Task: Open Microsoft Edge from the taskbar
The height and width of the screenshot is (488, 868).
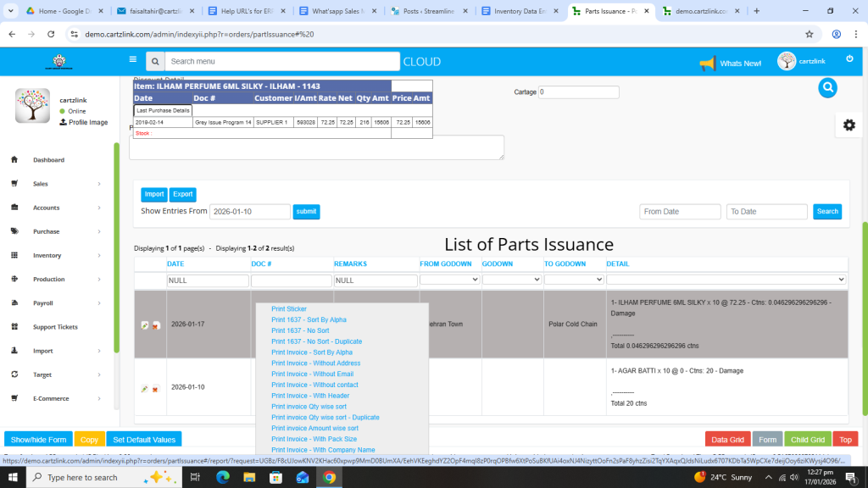Action: point(223,477)
